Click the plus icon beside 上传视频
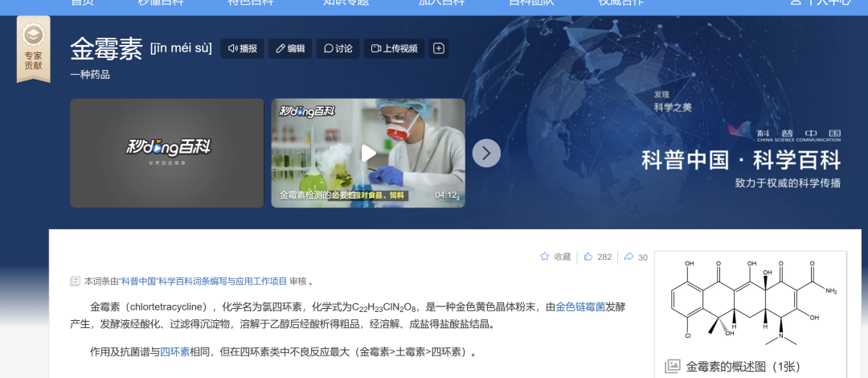The width and height of the screenshot is (868, 378). (439, 49)
